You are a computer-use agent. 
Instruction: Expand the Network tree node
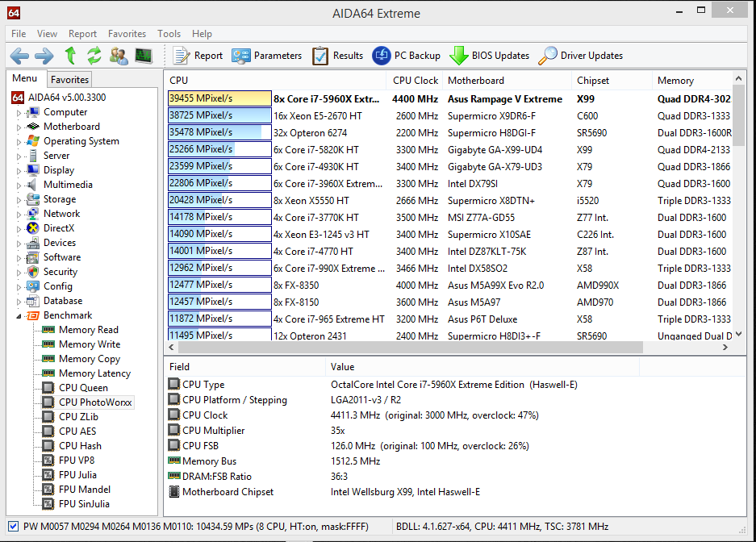[19, 214]
